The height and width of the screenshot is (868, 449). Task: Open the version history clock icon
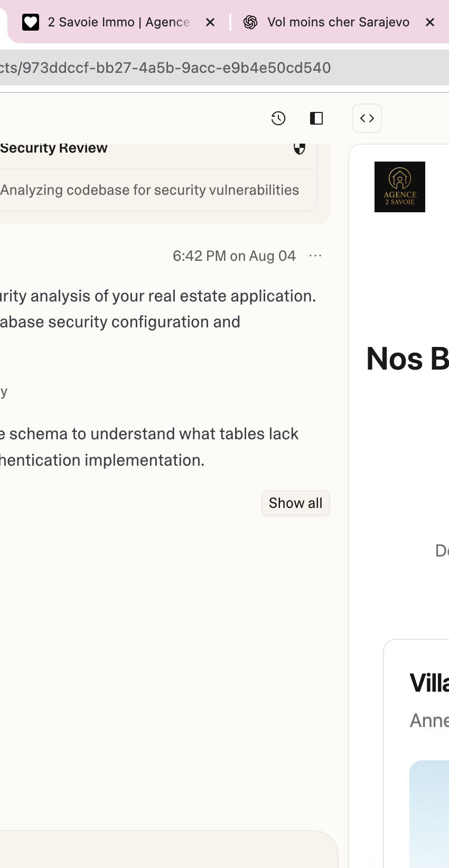[278, 118]
